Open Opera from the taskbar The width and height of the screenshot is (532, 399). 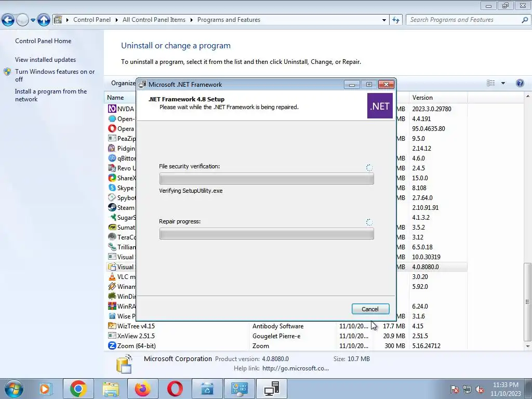pyautogui.click(x=175, y=389)
